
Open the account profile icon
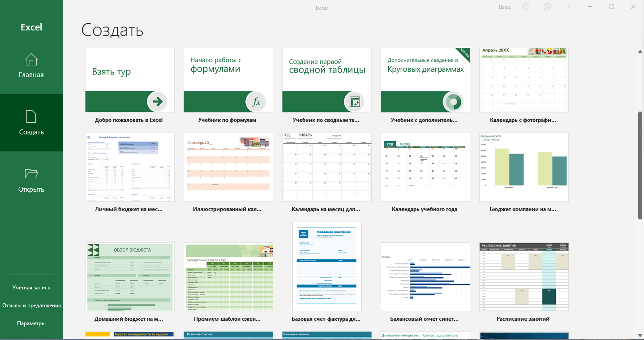point(547,7)
